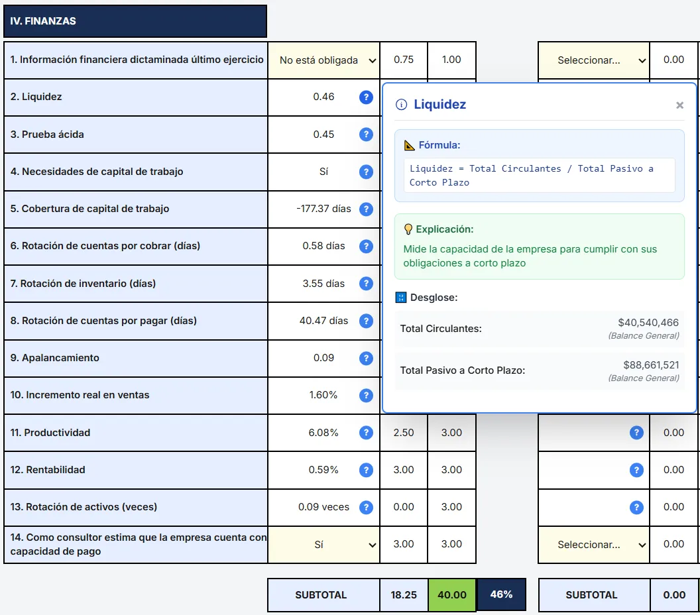Click the green 40.00 subtotal cell
This screenshot has width=700, height=615.
coord(452,595)
